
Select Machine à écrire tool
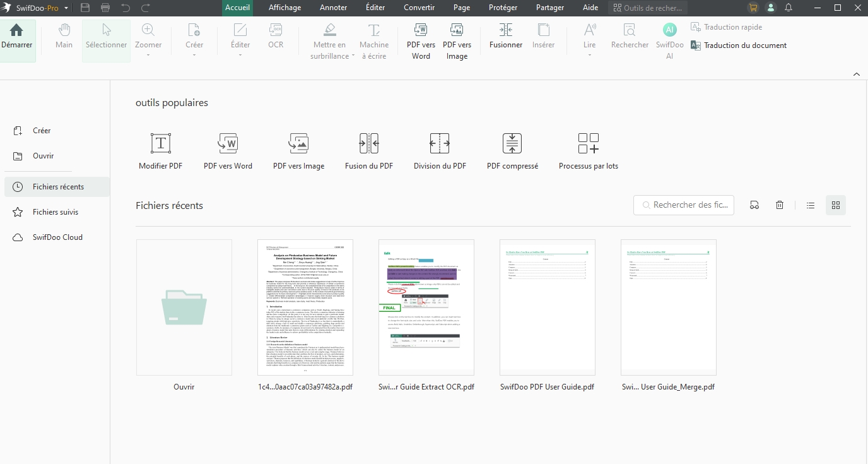click(374, 42)
